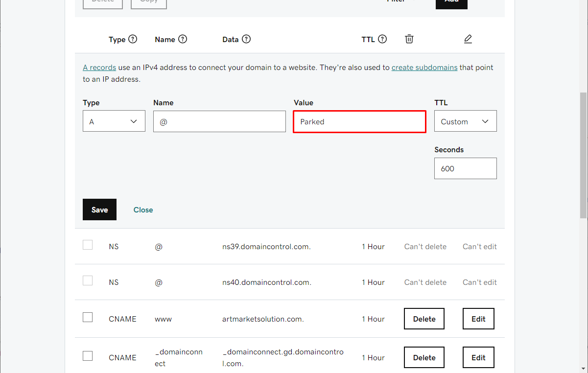Click the page's vertical scrollbar
This screenshot has height=373, width=588.
[584, 156]
